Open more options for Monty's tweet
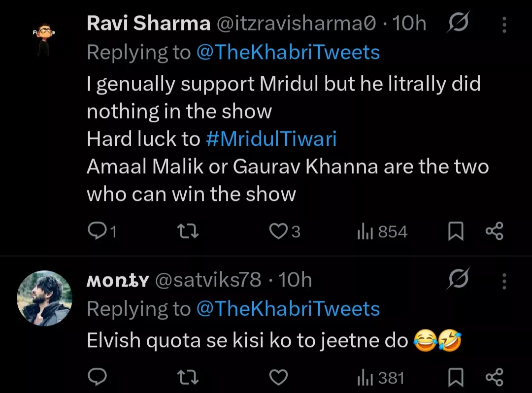This screenshot has width=532, height=393. tap(504, 281)
